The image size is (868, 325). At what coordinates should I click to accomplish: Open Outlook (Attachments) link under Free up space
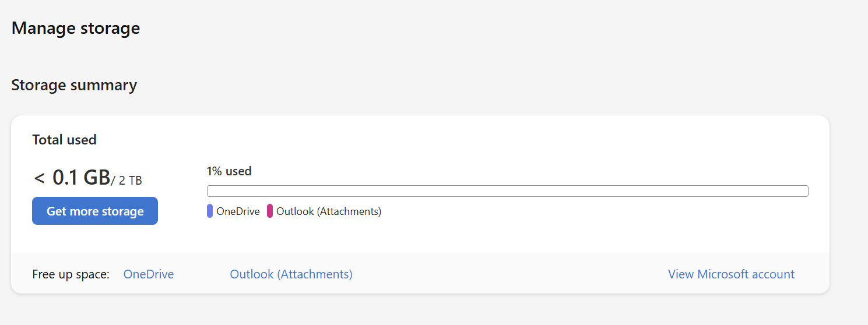click(x=291, y=274)
